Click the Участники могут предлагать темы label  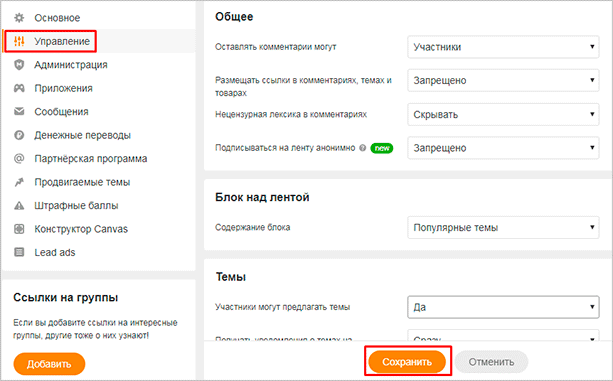282,307
